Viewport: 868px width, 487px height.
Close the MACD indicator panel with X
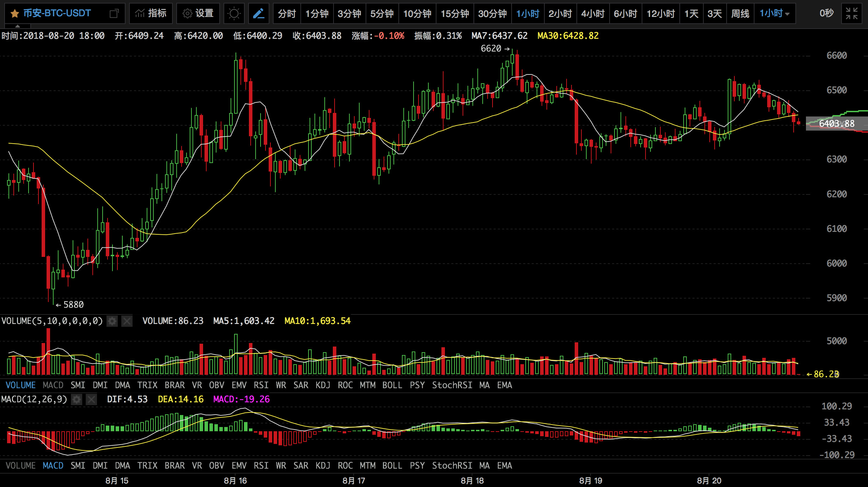click(91, 399)
